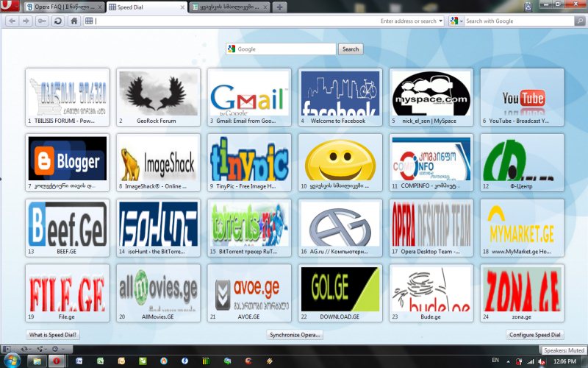
Task: Open the zona.ge speed dial thumbnail
Action: coord(522,293)
